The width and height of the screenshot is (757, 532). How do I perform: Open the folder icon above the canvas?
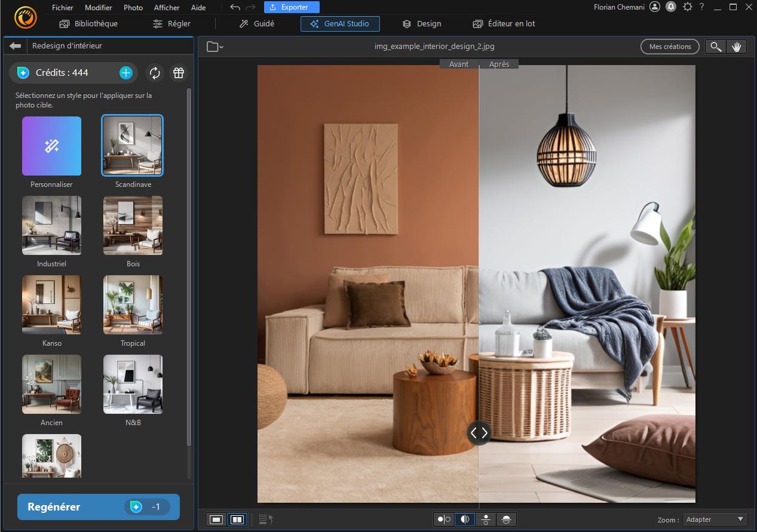tap(212, 46)
